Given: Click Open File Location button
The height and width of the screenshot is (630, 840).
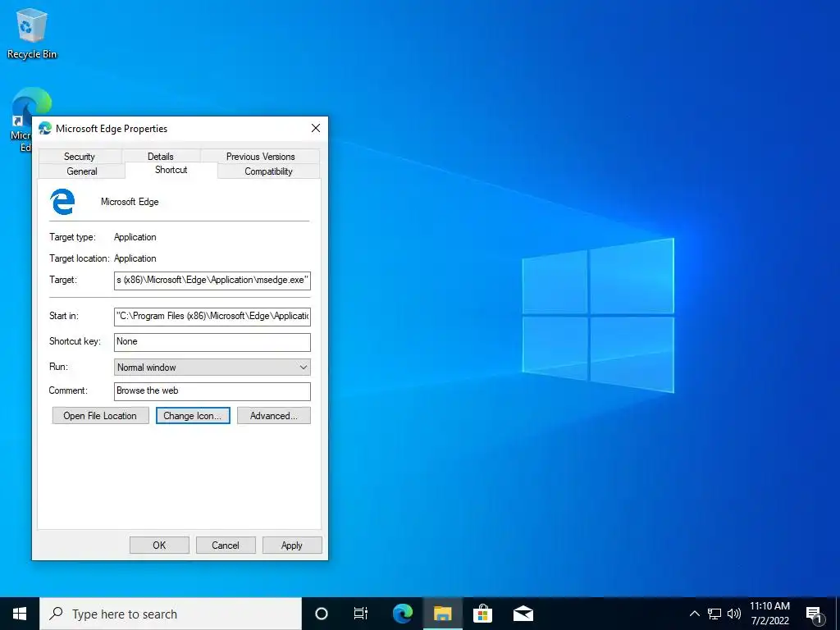Looking at the screenshot, I should coord(100,416).
